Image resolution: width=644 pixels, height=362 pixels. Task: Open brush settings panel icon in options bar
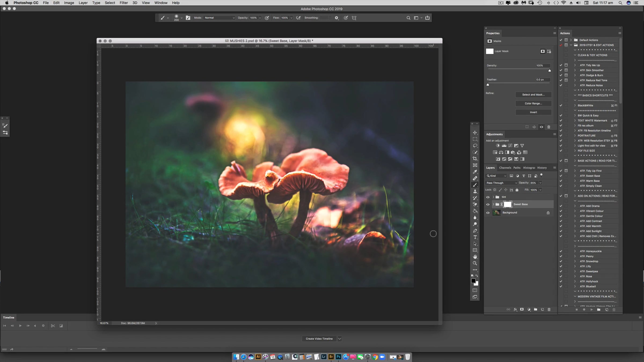[x=188, y=18]
